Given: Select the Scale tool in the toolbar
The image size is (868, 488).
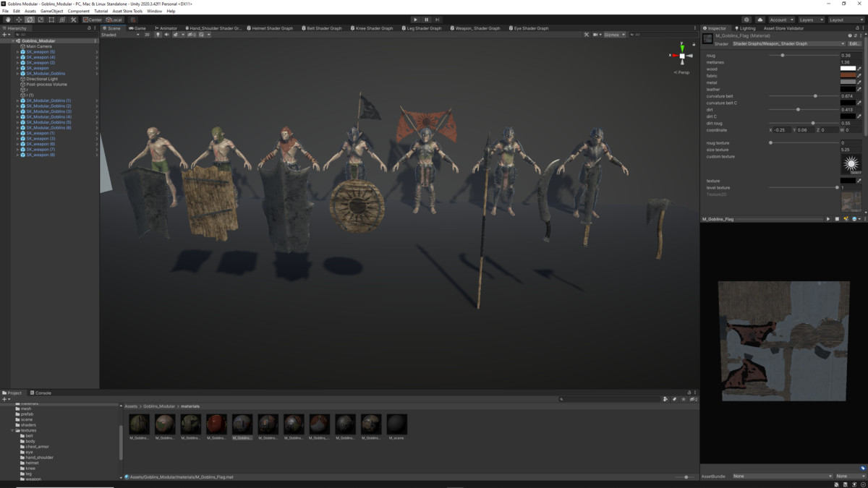Looking at the screenshot, I should pyautogui.click(x=41, y=20).
